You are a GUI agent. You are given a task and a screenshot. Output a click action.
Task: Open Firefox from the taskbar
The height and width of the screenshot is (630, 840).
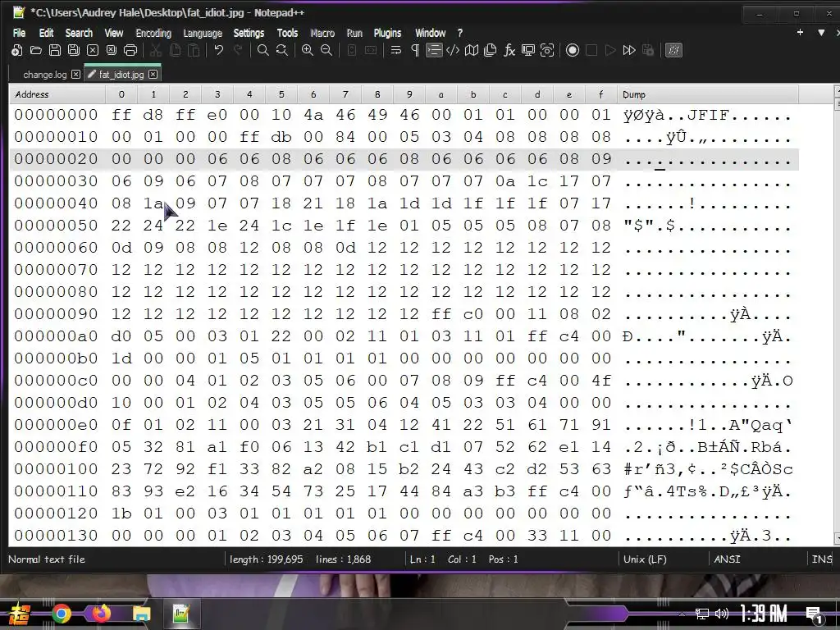(x=101, y=614)
